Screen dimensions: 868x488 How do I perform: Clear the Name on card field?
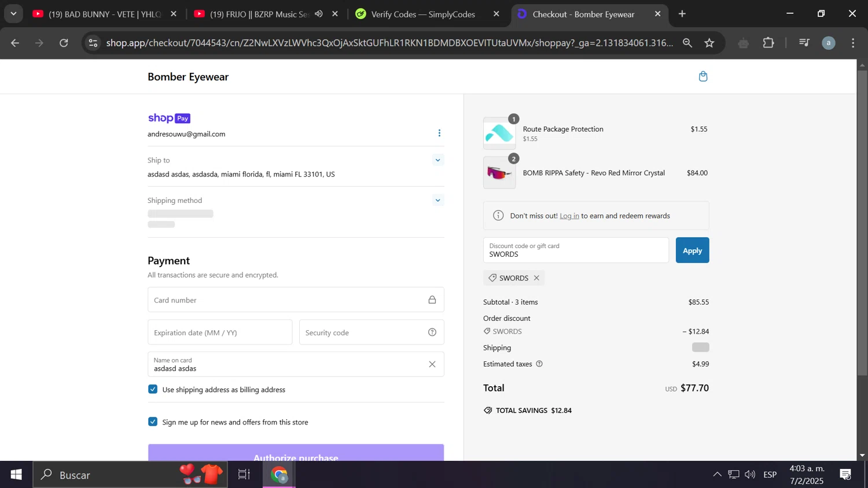pos(432,364)
